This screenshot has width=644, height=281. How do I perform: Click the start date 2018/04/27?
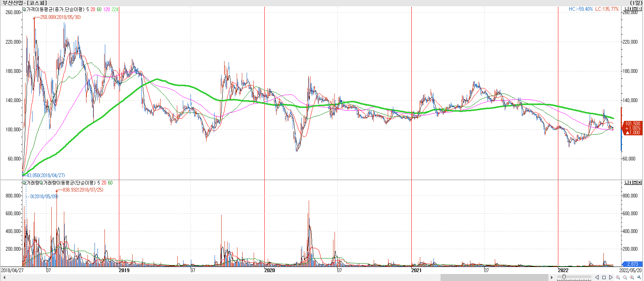[12, 270]
